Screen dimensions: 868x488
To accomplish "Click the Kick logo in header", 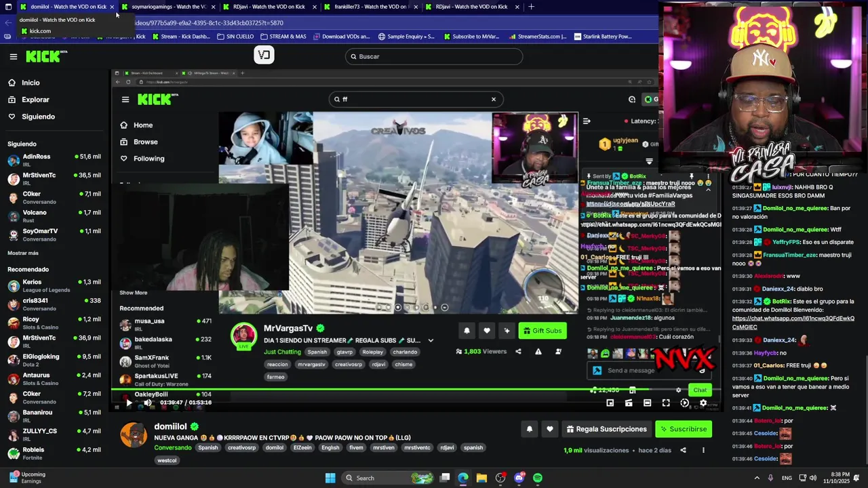I will click(47, 56).
